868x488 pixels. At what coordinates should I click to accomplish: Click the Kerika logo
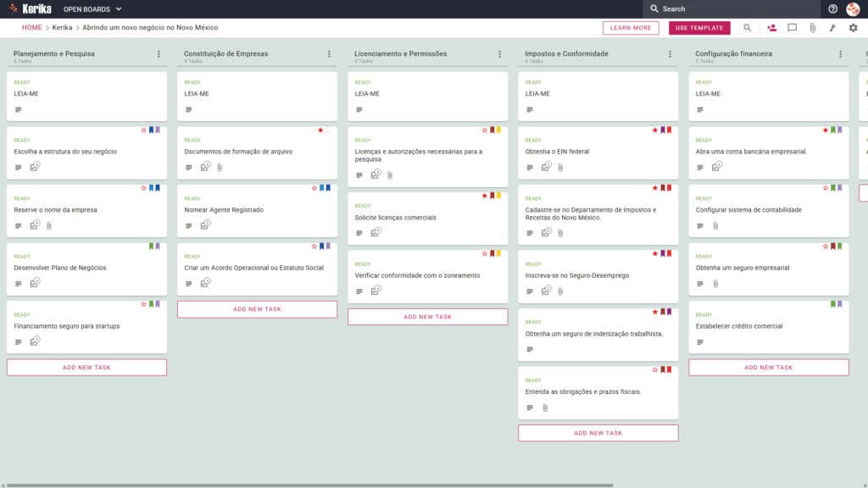click(x=31, y=8)
